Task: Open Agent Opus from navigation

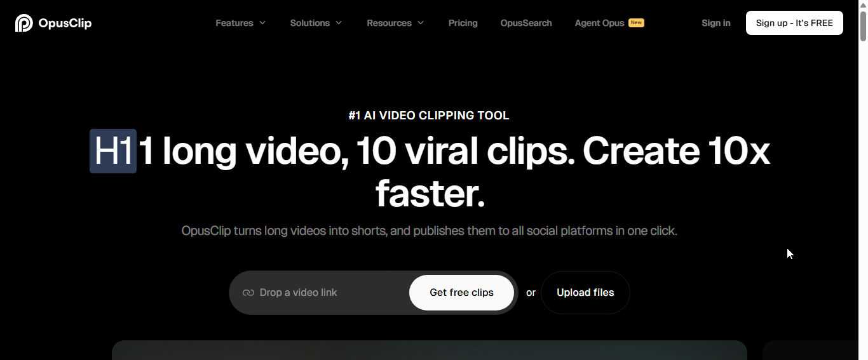Action: tap(600, 23)
